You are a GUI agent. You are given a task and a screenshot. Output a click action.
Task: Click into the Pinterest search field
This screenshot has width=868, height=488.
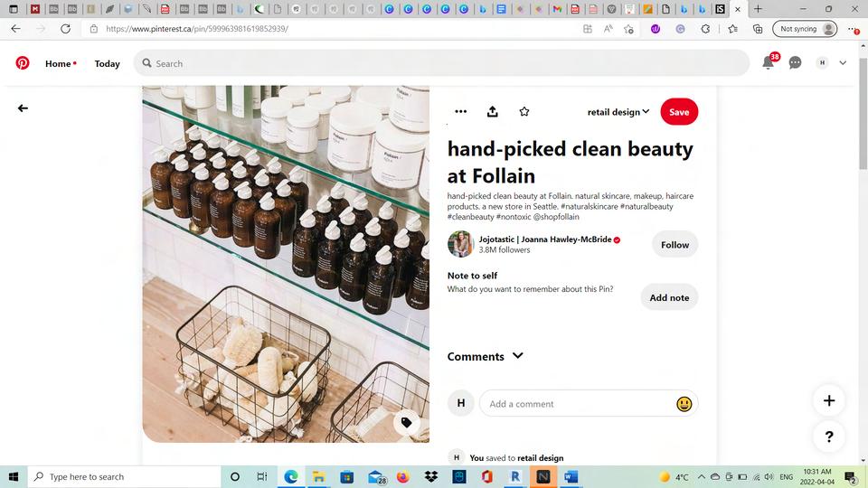pyautogui.click(x=441, y=63)
